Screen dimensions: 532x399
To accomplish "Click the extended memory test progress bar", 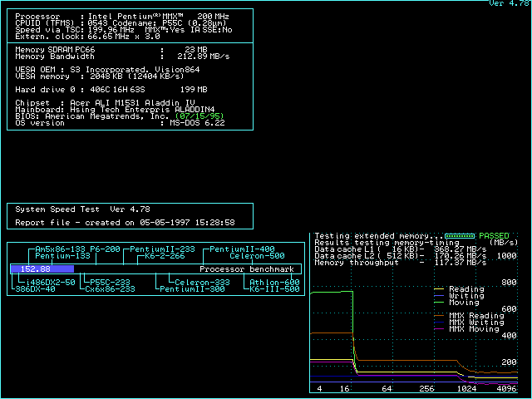I will coord(460,236).
